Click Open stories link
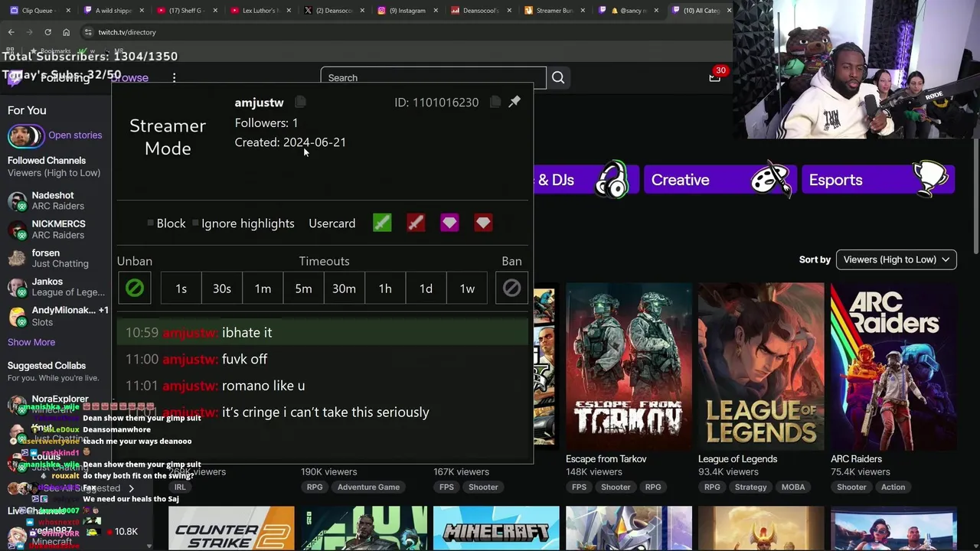This screenshot has width=980, height=551. point(75,135)
